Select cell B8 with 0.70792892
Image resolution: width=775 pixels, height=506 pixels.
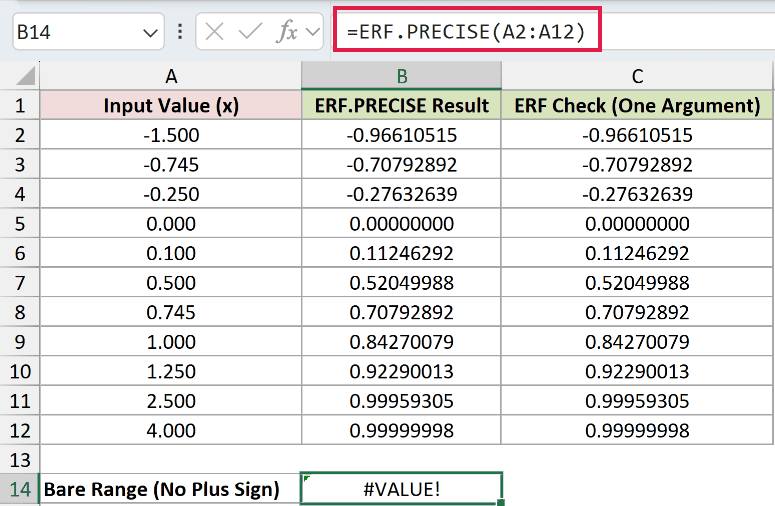[401, 312]
